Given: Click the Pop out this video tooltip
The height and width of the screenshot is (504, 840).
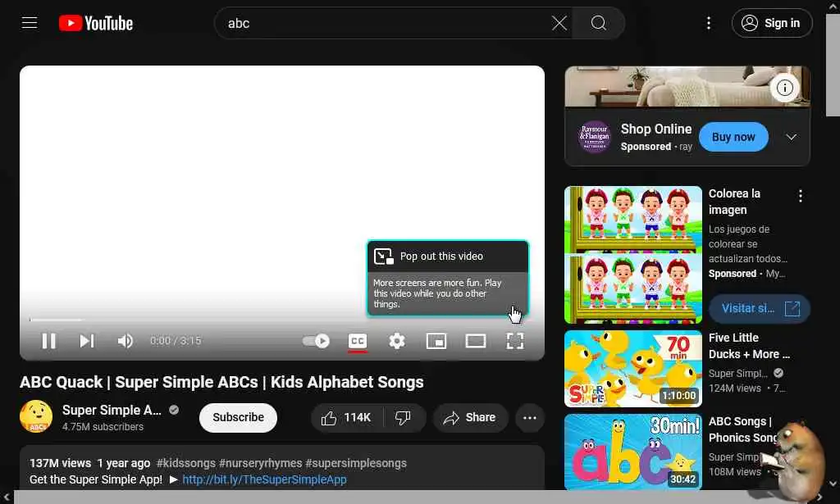Looking at the screenshot, I should click(448, 278).
